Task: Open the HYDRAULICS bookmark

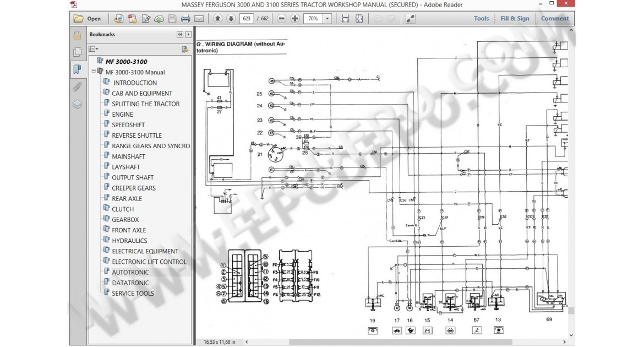Action: 129,241
